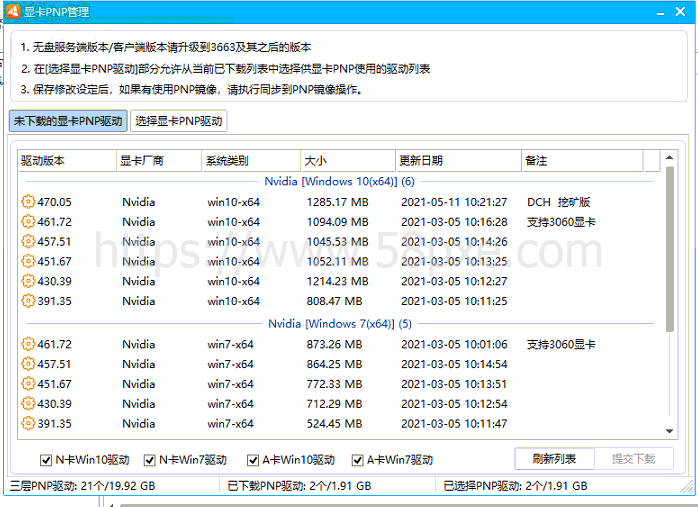Click the date 2021-03-05 10:11:25

454,301
